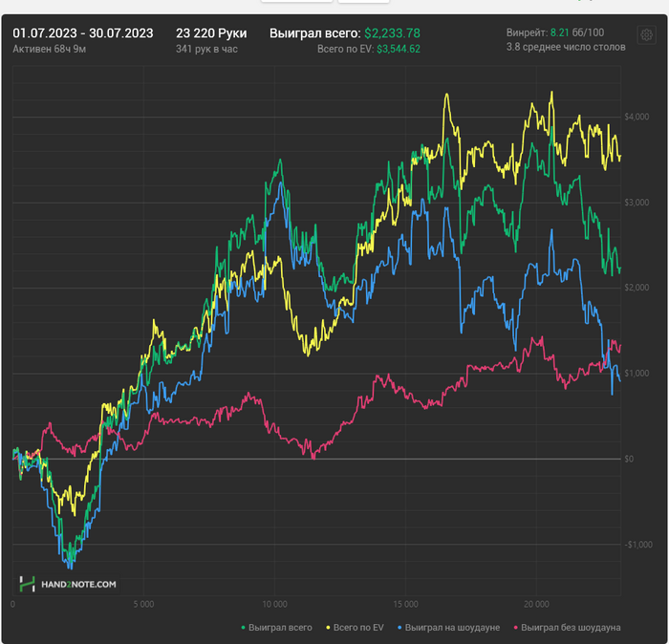Toggle the 'Всего по EV' legend series
669x644 pixels.
355,628
